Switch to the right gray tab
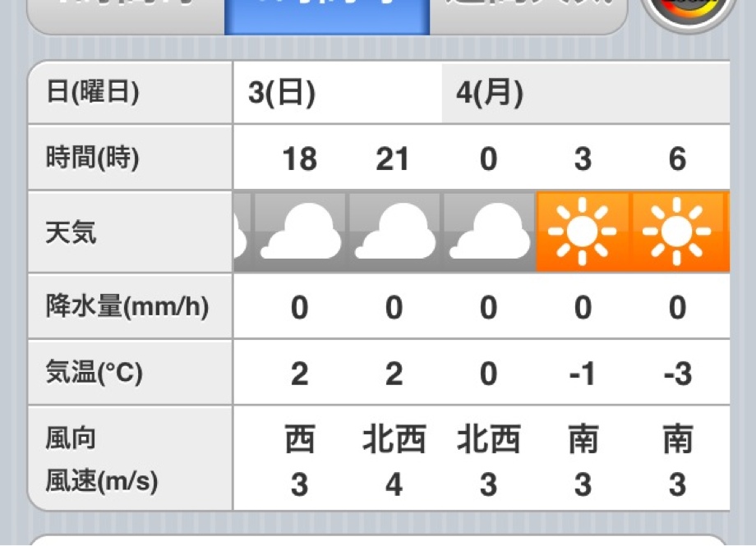The height and width of the screenshot is (546, 756). [x=528, y=16]
